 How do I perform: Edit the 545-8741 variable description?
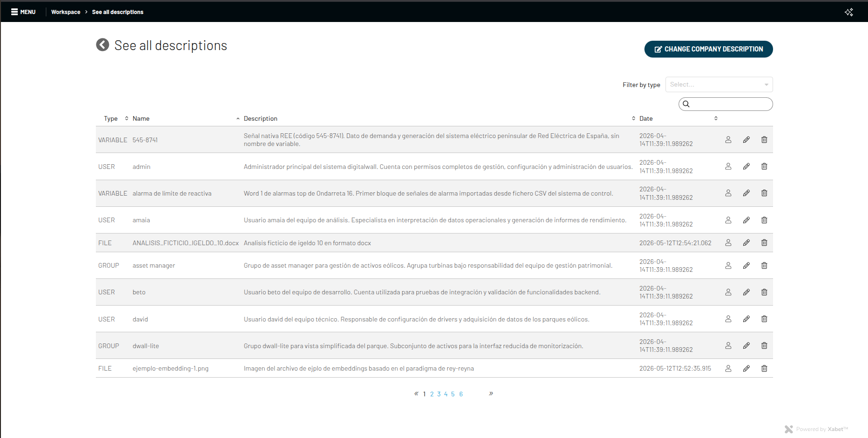point(746,139)
